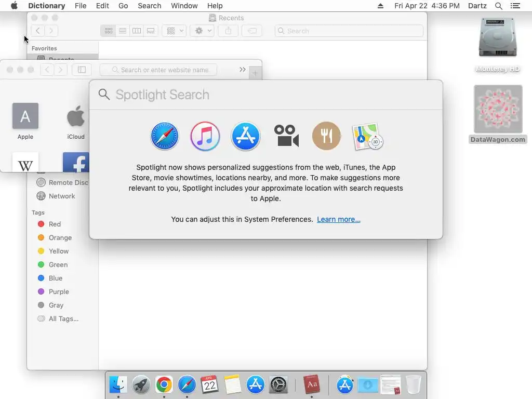Switch Finder to gallery view
This screenshot has height=399, width=532.
point(151,31)
